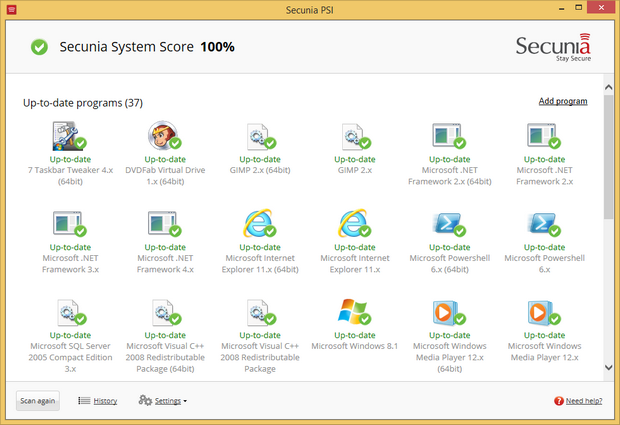Open the Microsoft Windows 8.1 icon
Image resolution: width=620 pixels, height=425 pixels.
tap(354, 312)
